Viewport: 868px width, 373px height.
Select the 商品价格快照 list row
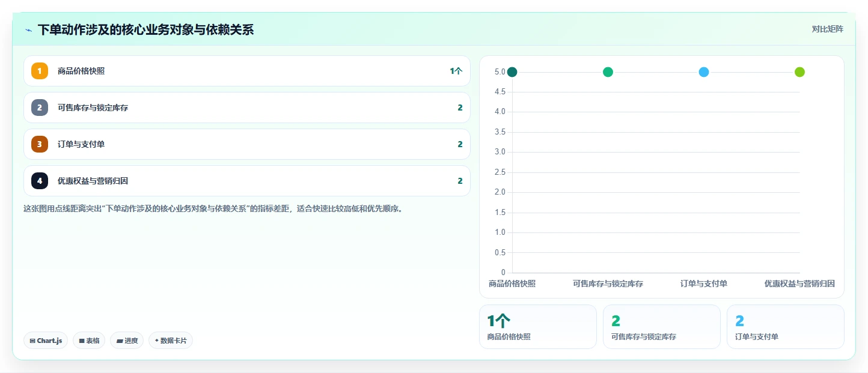[247, 71]
